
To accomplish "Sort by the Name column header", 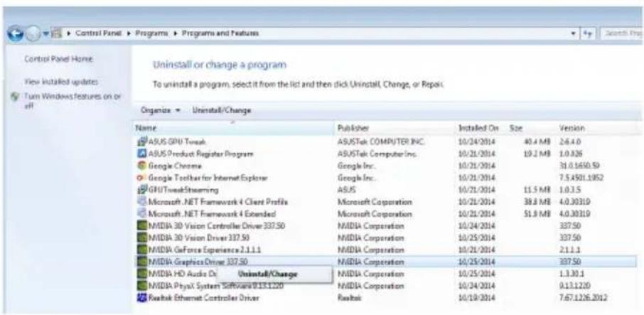I will coord(234,129).
